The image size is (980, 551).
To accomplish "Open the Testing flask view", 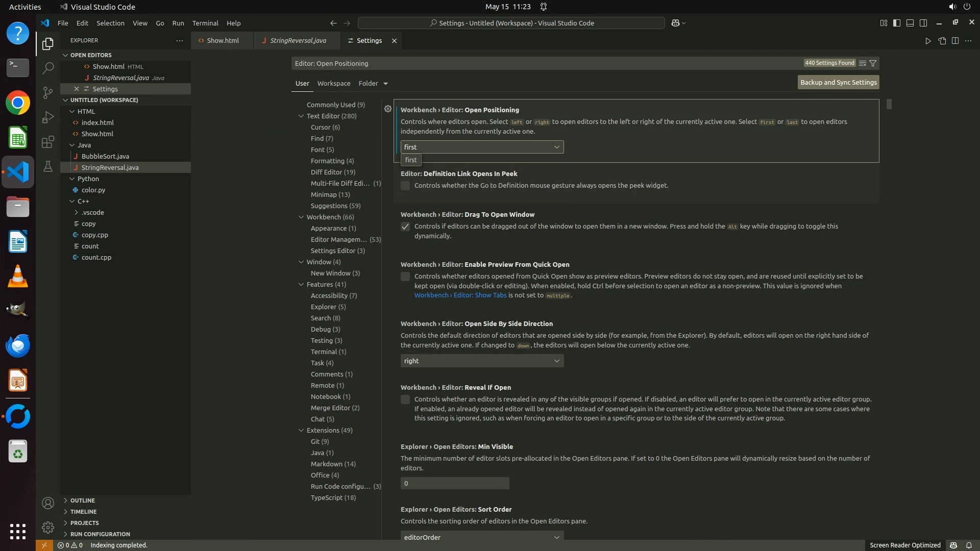I will 47,166.
